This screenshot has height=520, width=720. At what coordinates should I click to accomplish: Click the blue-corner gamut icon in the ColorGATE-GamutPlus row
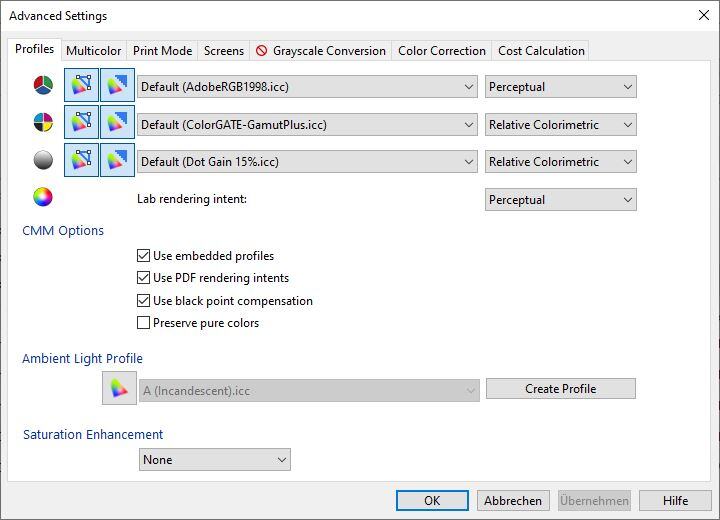[x=117, y=124]
